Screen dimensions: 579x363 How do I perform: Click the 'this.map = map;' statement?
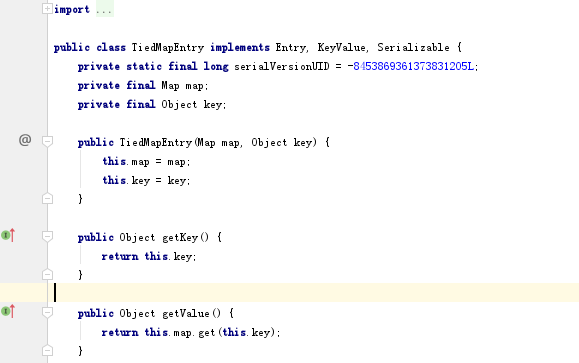tap(146, 162)
